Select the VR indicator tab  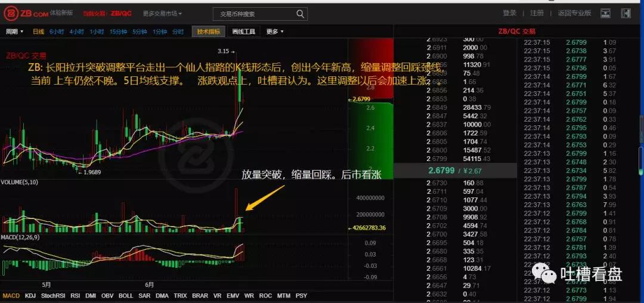click(x=217, y=296)
